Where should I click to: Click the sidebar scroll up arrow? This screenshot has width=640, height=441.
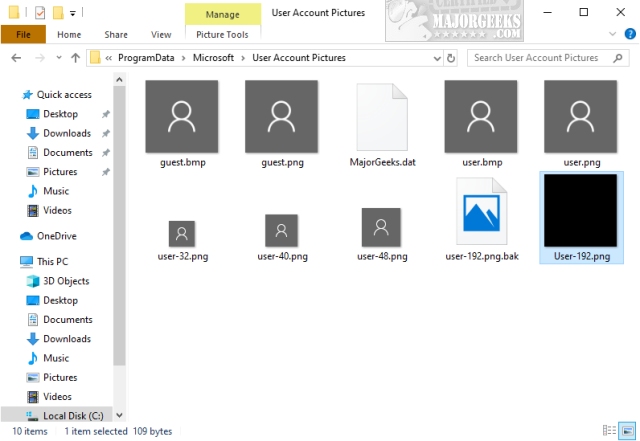119,80
